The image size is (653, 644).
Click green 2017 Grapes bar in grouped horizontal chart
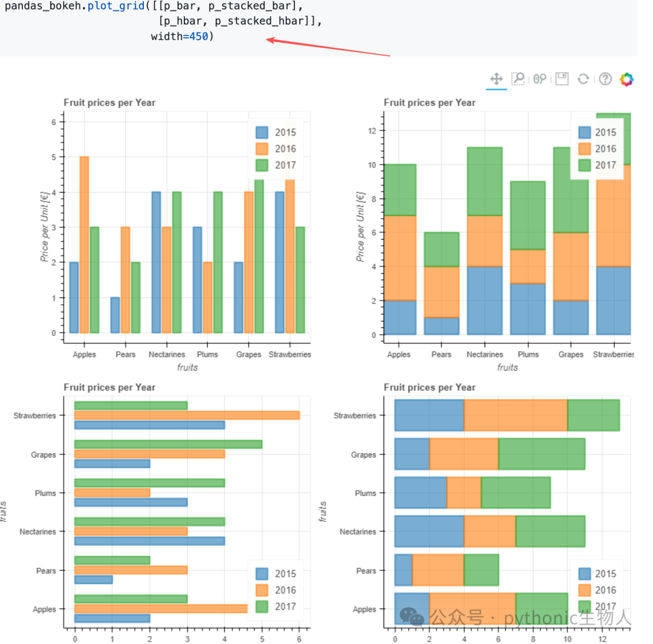coord(168,444)
